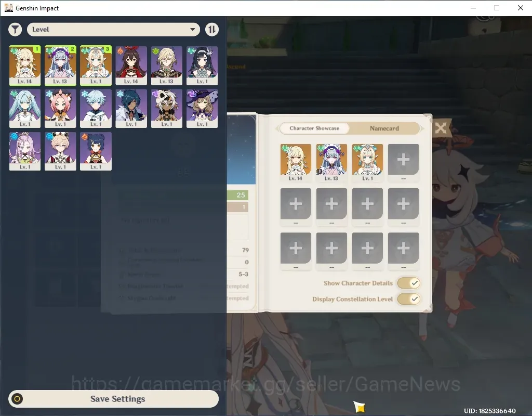
Task: Click the Lv. 14 Traveler showcase slot
Action: coord(296,162)
